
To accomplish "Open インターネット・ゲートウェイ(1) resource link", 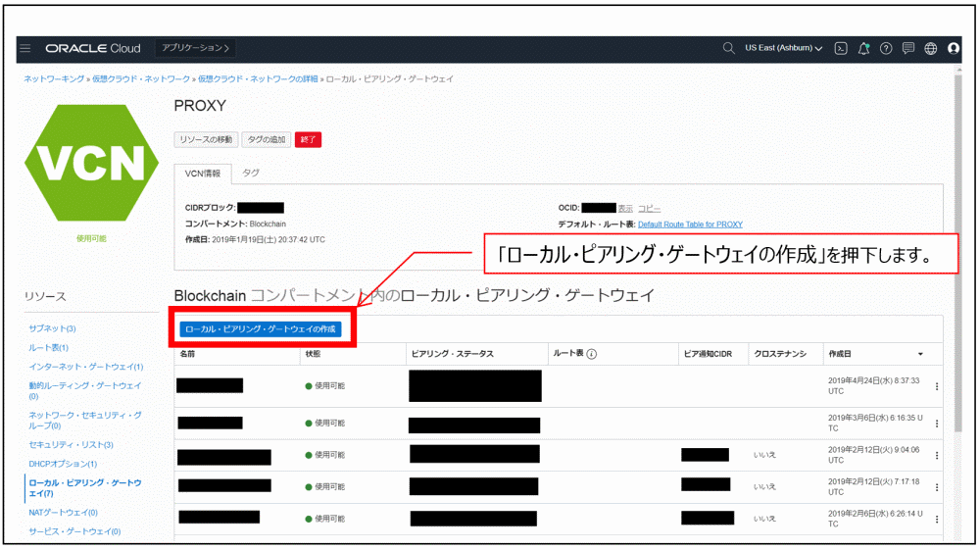I will [85, 367].
